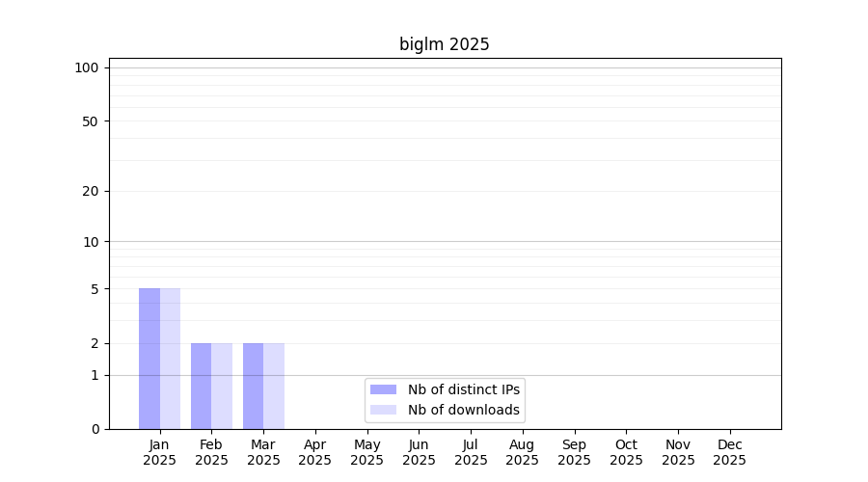Click the 'Jan 2025' x-axis label
Screen dimensions: 868x482
(159, 452)
